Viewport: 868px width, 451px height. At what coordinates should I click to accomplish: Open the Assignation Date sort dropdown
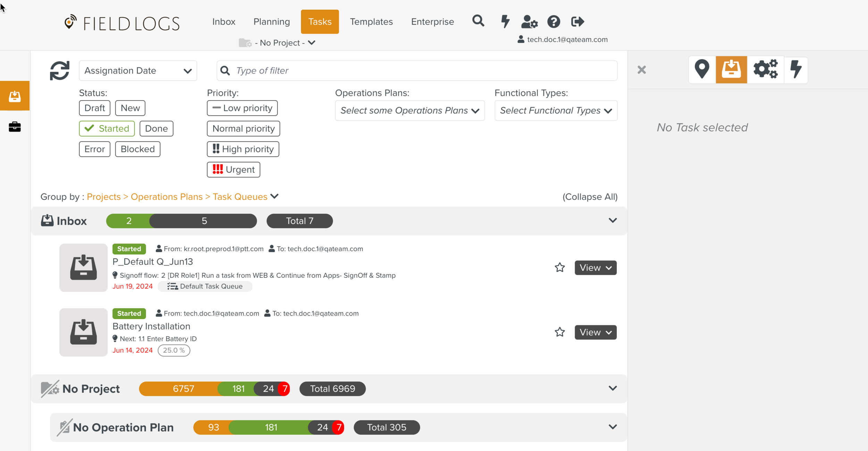tap(138, 71)
